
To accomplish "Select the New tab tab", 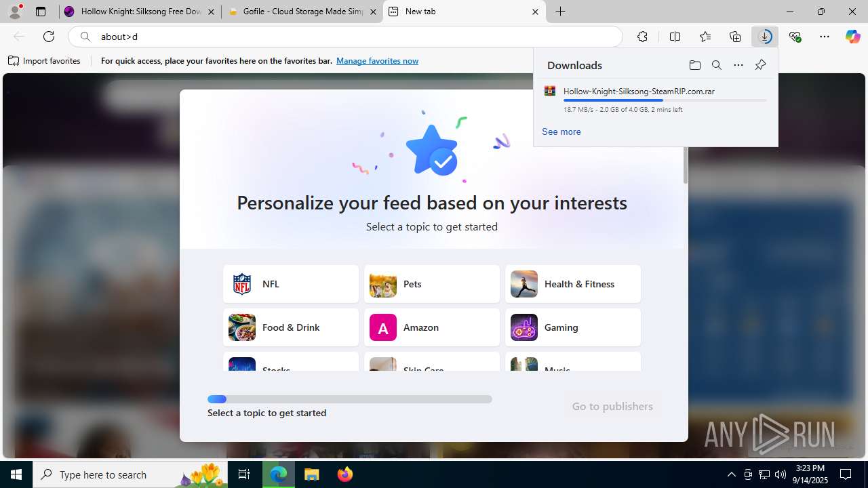I will pyautogui.click(x=465, y=12).
